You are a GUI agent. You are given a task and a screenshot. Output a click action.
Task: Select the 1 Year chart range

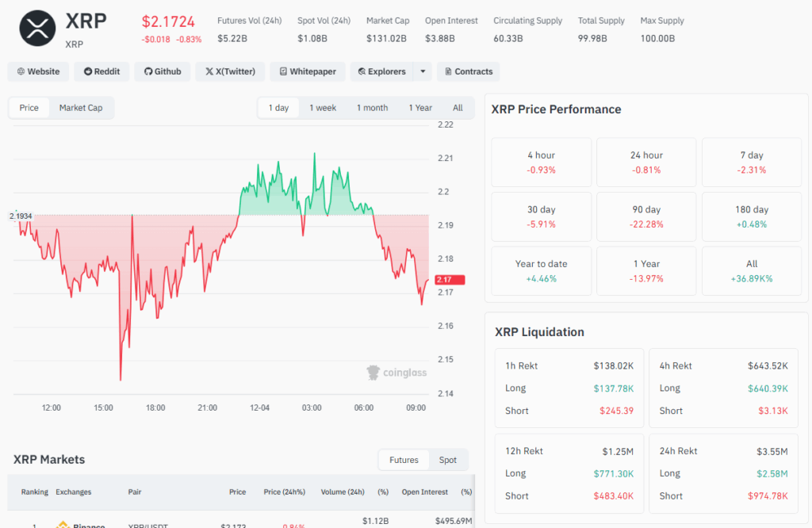click(420, 108)
